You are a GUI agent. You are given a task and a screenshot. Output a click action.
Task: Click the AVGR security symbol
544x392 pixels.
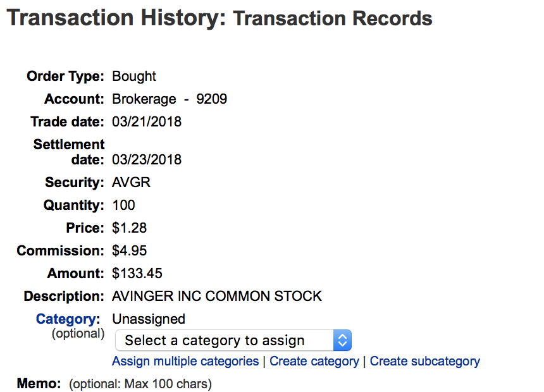(132, 183)
